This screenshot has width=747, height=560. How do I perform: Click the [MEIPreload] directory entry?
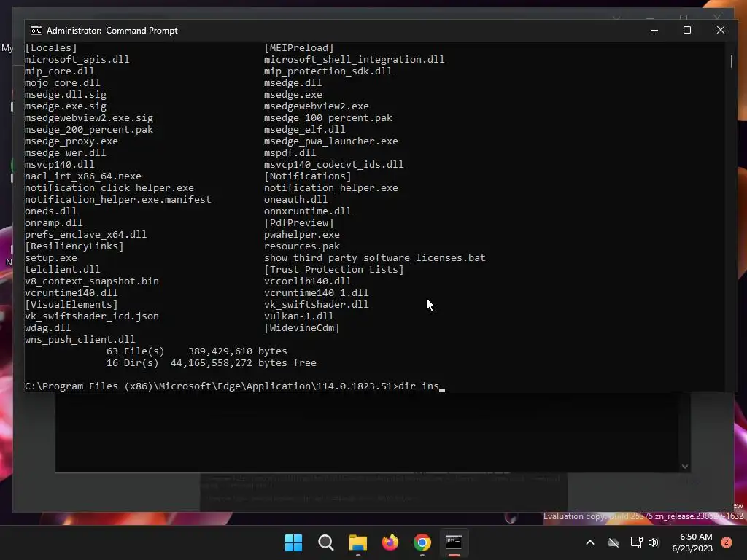coord(299,48)
